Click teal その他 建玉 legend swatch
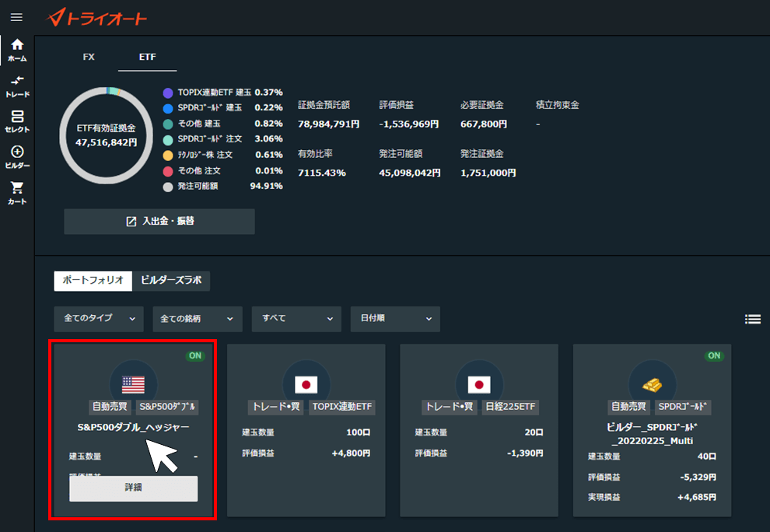Image resolution: width=770 pixels, height=532 pixels. [x=168, y=124]
